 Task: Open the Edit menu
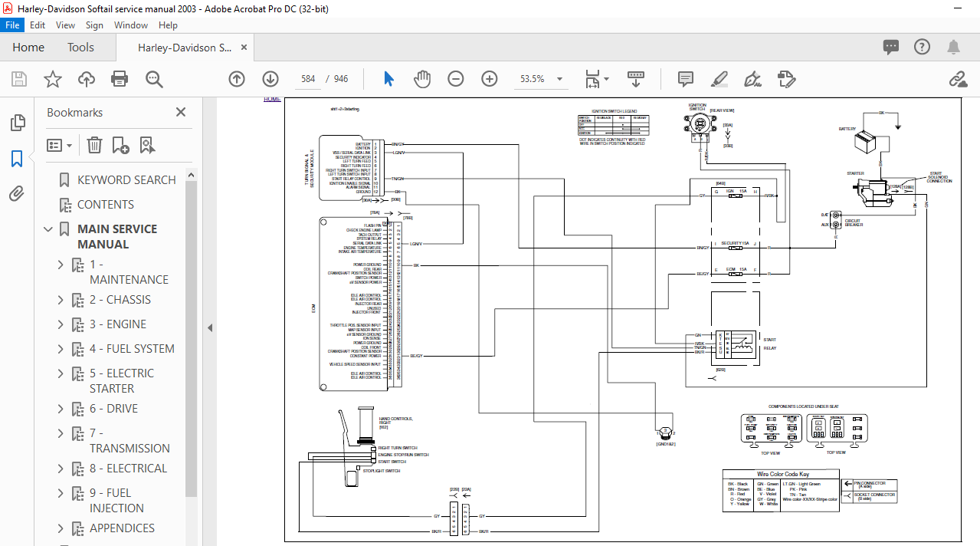[38, 25]
